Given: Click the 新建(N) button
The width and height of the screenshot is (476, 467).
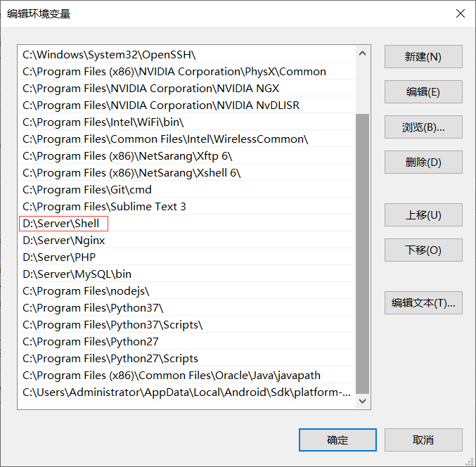Looking at the screenshot, I should point(423,57).
